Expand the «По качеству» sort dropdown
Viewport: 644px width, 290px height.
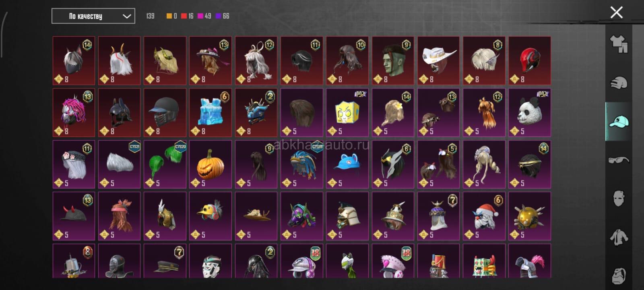tap(93, 16)
